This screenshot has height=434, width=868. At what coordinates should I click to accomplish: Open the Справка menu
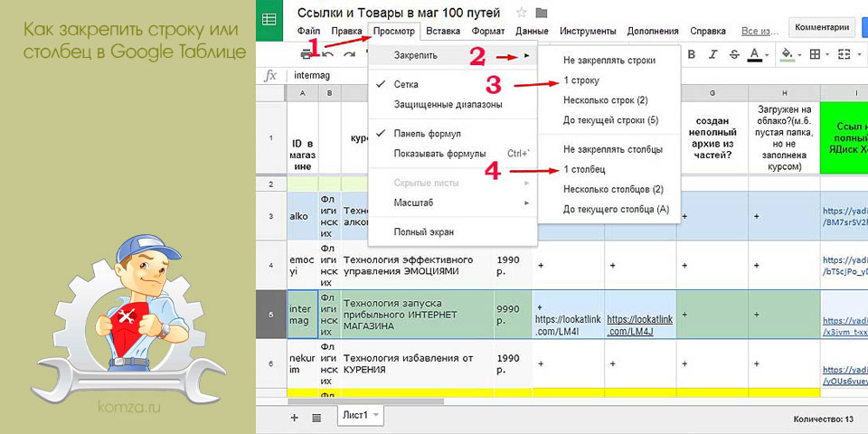coord(708,31)
